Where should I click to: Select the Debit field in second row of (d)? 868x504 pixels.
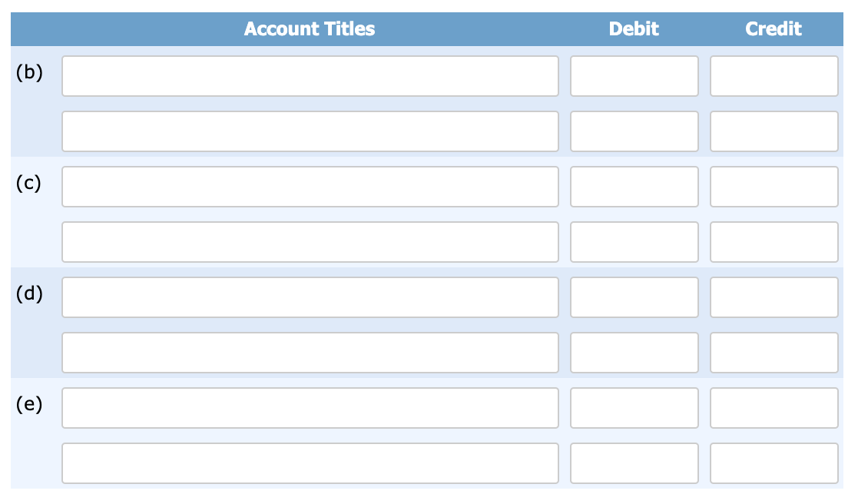(633, 352)
